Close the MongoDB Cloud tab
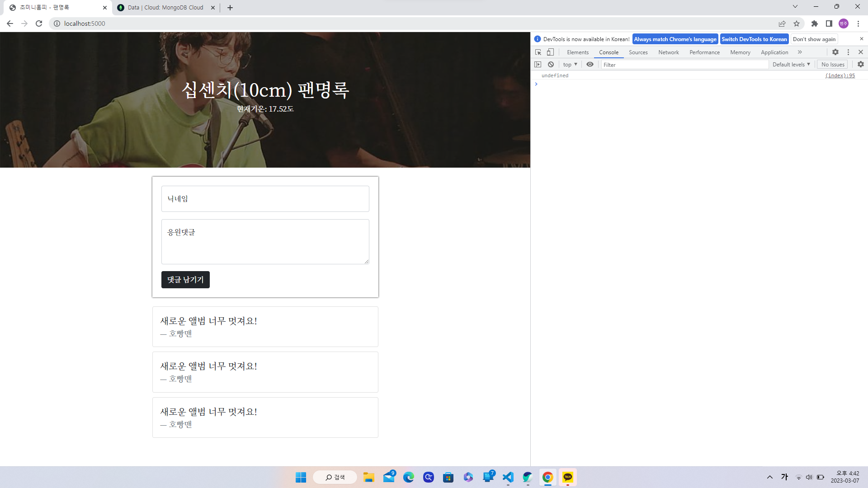This screenshot has width=868, height=488. (x=213, y=8)
